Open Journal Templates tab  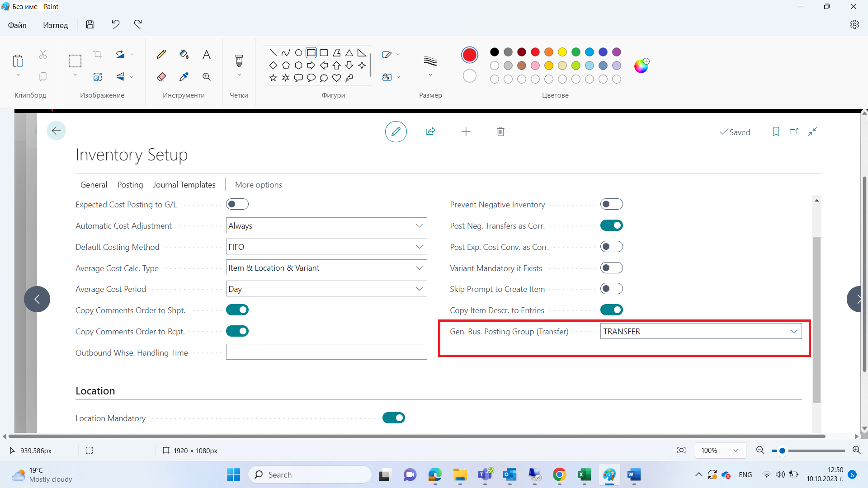pyautogui.click(x=184, y=185)
